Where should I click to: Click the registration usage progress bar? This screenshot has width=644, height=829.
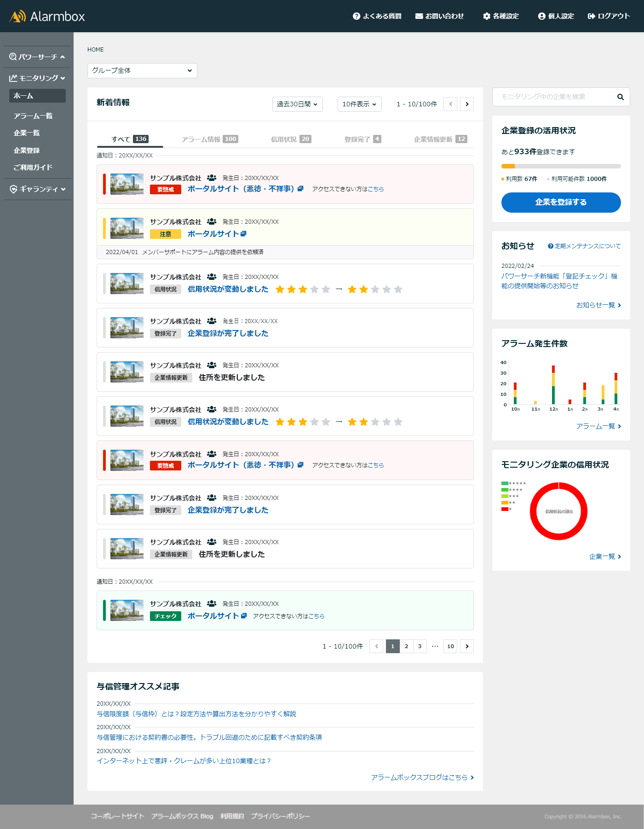(x=561, y=166)
